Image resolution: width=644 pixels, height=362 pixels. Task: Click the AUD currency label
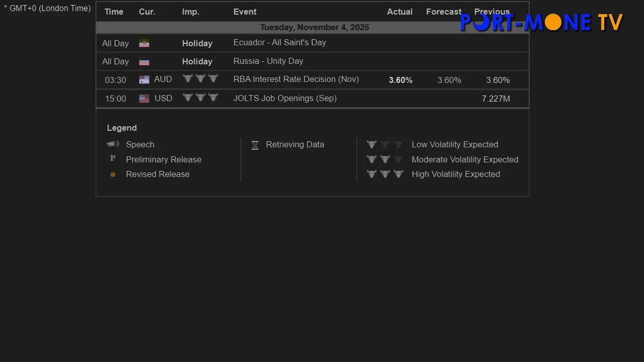(x=163, y=79)
